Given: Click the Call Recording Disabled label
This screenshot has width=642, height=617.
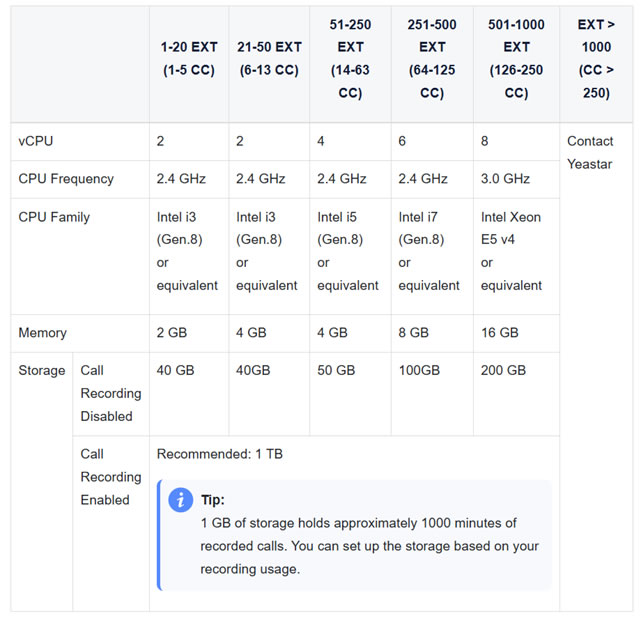Looking at the screenshot, I should [107, 393].
